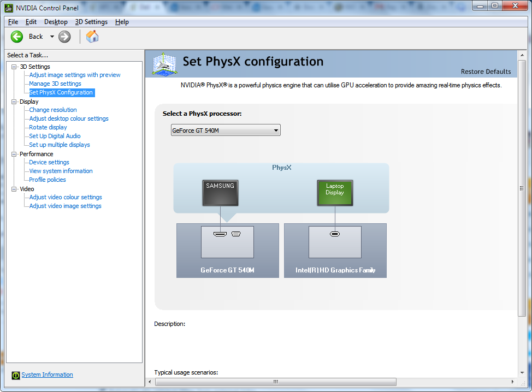Open Device settings
The width and height of the screenshot is (532, 392).
[x=49, y=163]
